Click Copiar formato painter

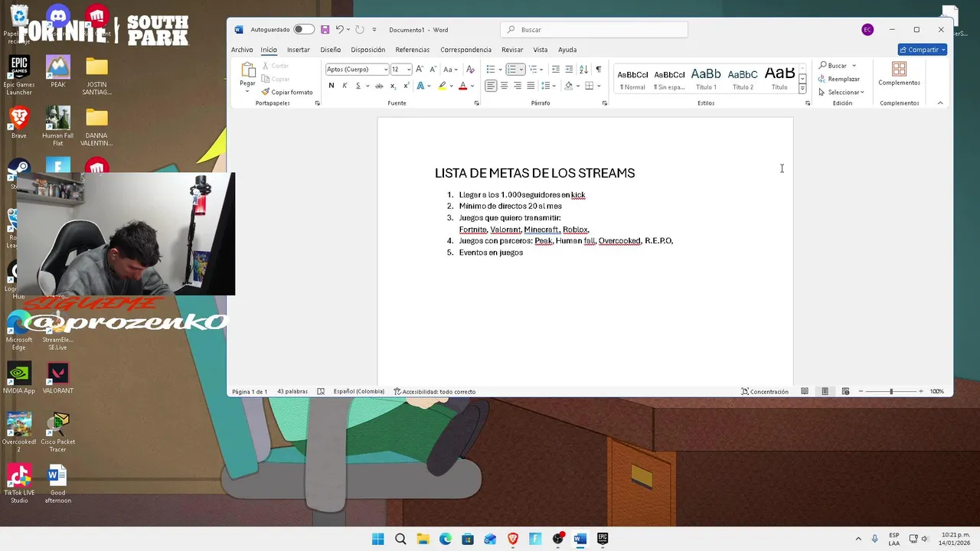point(287,92)
